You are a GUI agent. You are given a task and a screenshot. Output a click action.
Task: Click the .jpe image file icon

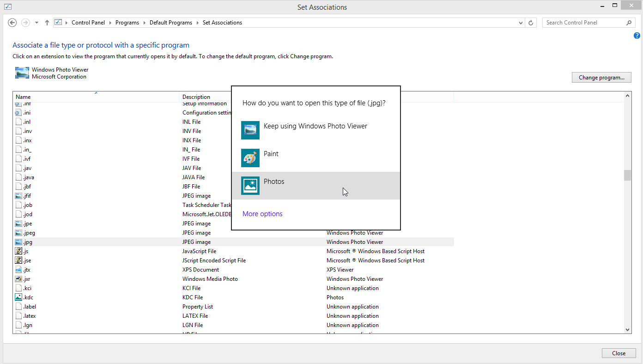[x=18, y=224]
